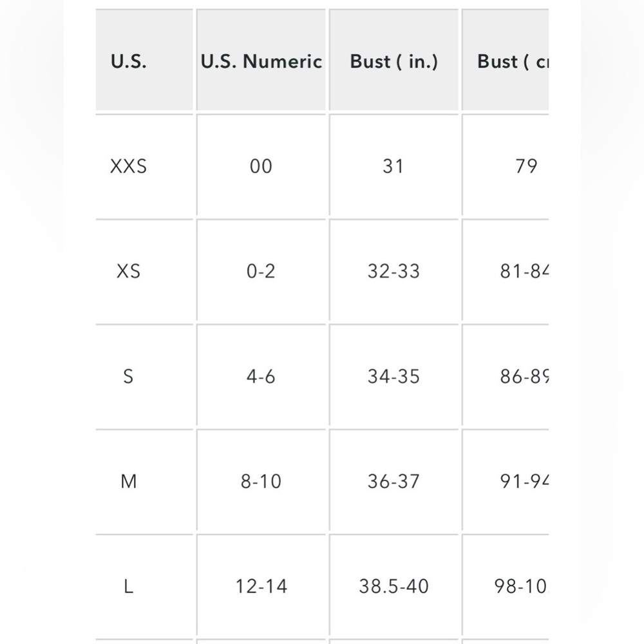Click the 79 bust centimeters cell

505,165
